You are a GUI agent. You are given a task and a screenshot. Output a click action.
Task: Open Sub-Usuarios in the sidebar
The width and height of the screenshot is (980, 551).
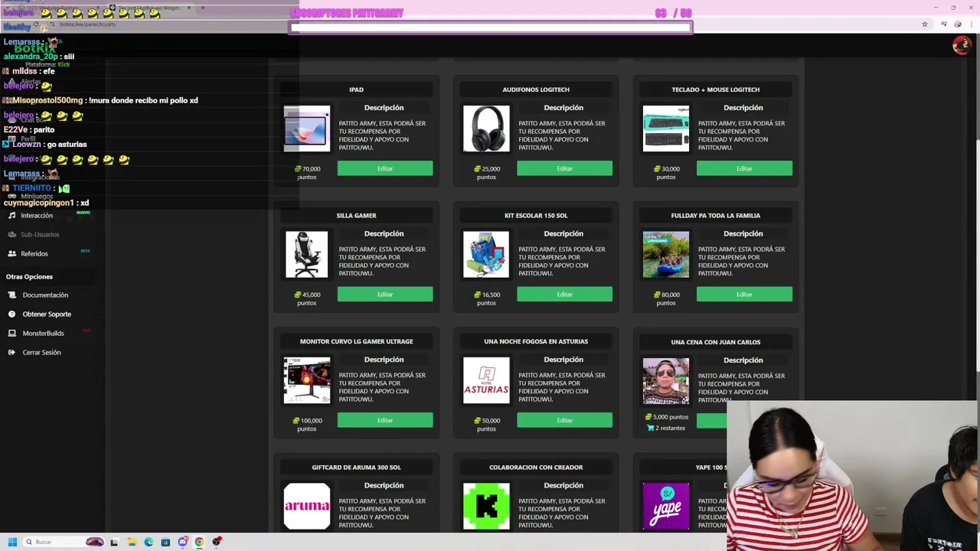40,235
